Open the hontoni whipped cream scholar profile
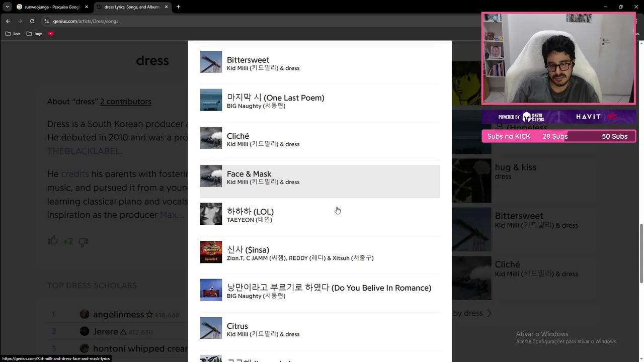Screen dimensions: 644x362 (140, 348)
